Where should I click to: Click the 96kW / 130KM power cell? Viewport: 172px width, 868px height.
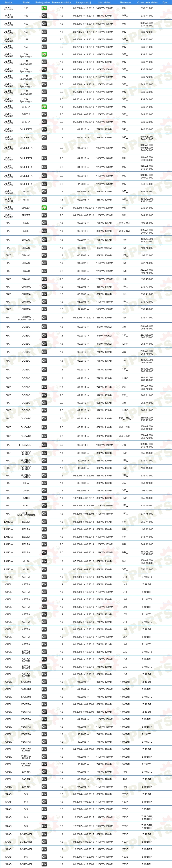click(x=104, y=468)
